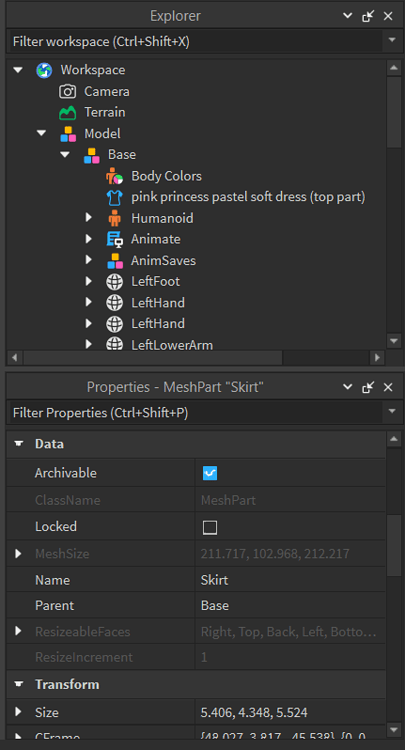Select the Camera tree item
Image resolution: width=405 pixels, height=750 pixels.
107,91
